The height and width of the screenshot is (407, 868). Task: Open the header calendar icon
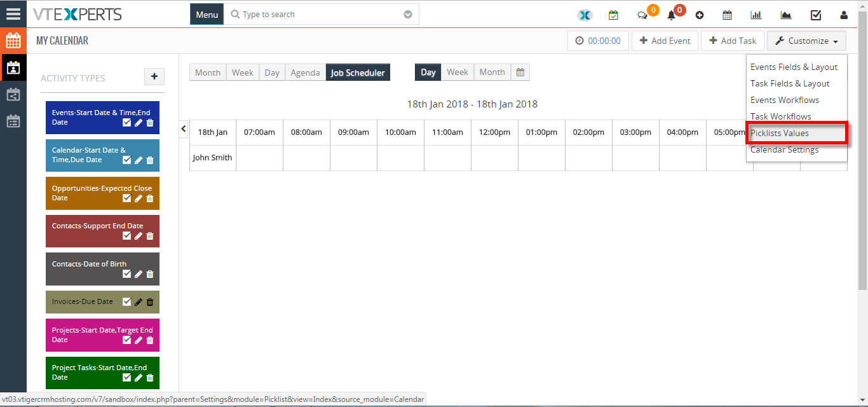pyautogui.click(x=728, y=15)
